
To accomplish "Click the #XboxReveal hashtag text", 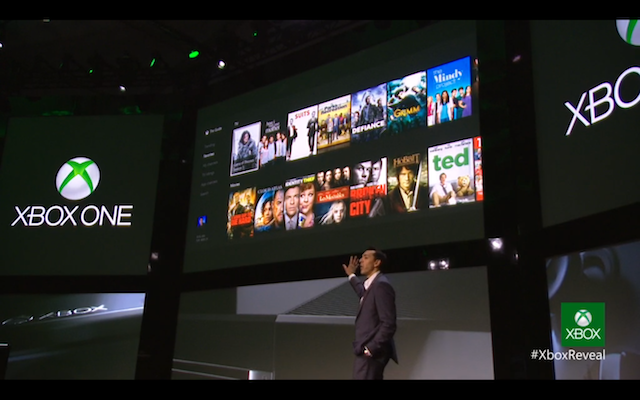I will (568, 354).
